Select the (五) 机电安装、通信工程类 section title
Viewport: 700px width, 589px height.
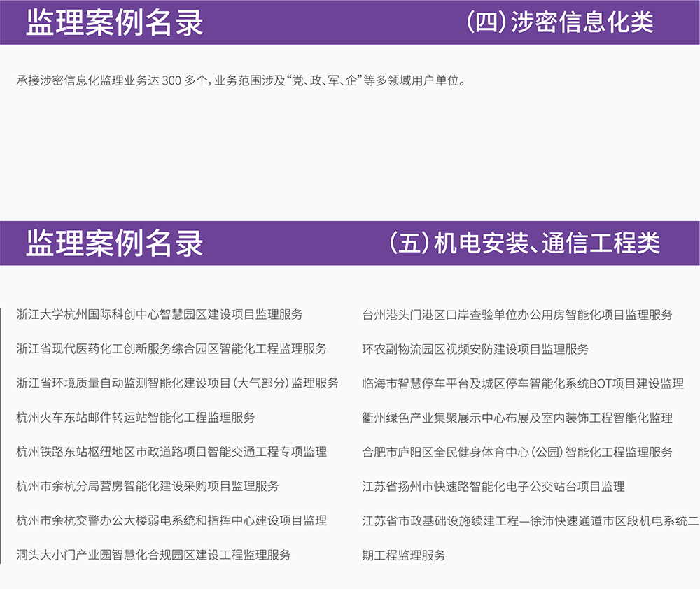tap(524, 243)
